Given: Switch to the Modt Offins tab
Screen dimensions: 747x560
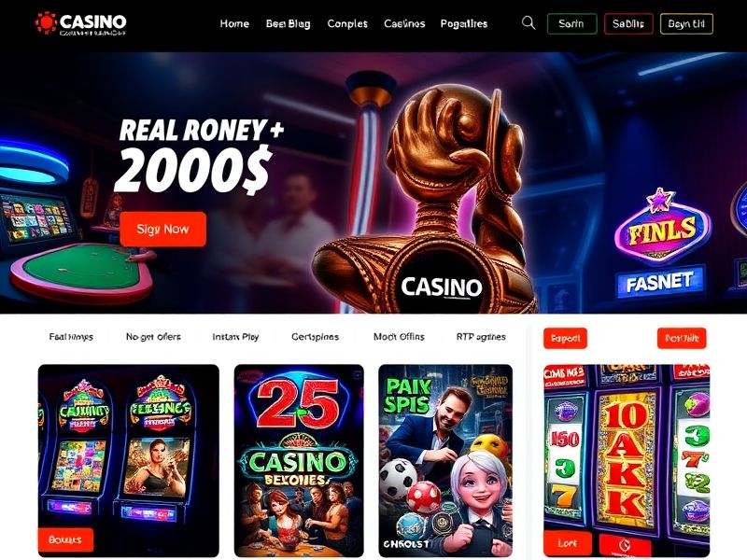Looking at the screenshot, I should 399,337.
